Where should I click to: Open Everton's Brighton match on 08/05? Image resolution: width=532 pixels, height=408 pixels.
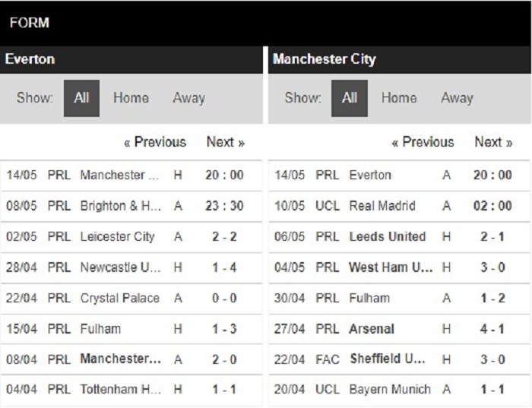coord(131,206)
